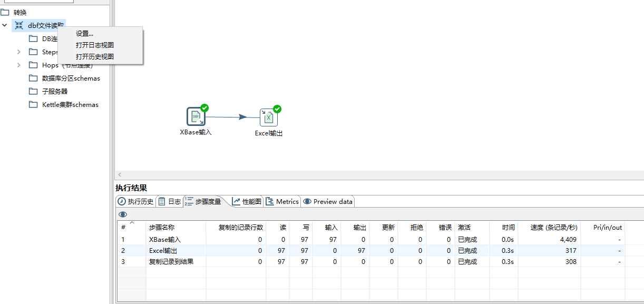Screen dimensions: 644x304
Task: Open the 性能图 tab
Action: point(247,201)
